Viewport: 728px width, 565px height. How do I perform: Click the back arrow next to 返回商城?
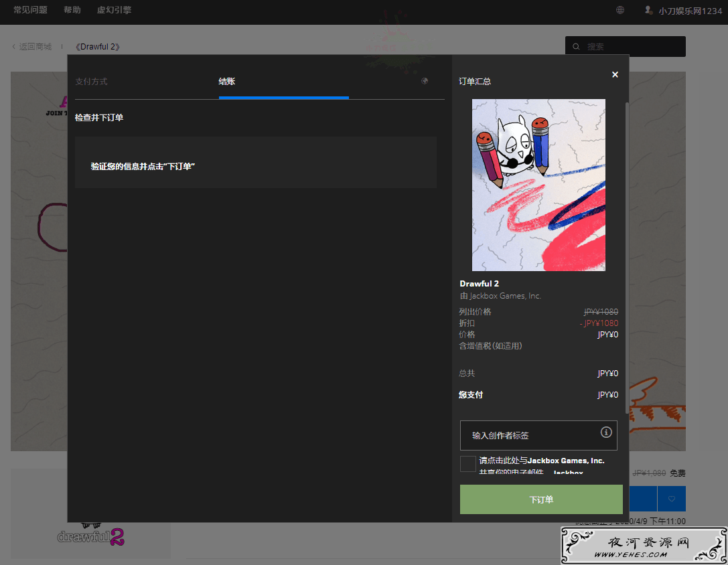[14, 46]
